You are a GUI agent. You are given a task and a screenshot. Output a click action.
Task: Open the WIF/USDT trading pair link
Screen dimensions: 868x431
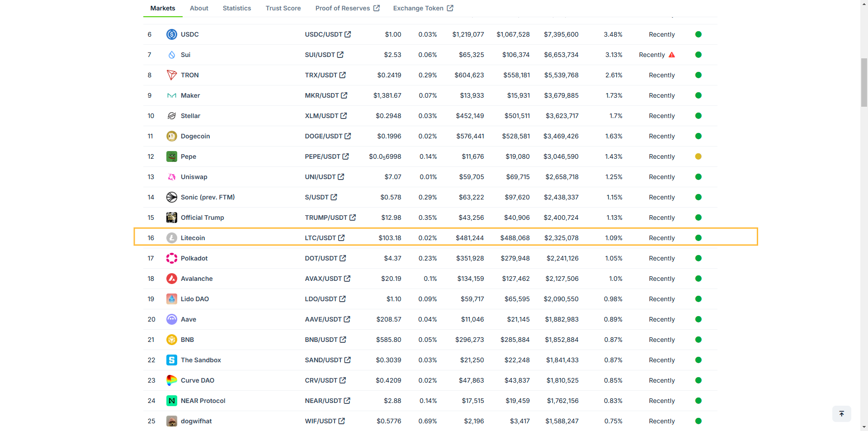(325, 421)
